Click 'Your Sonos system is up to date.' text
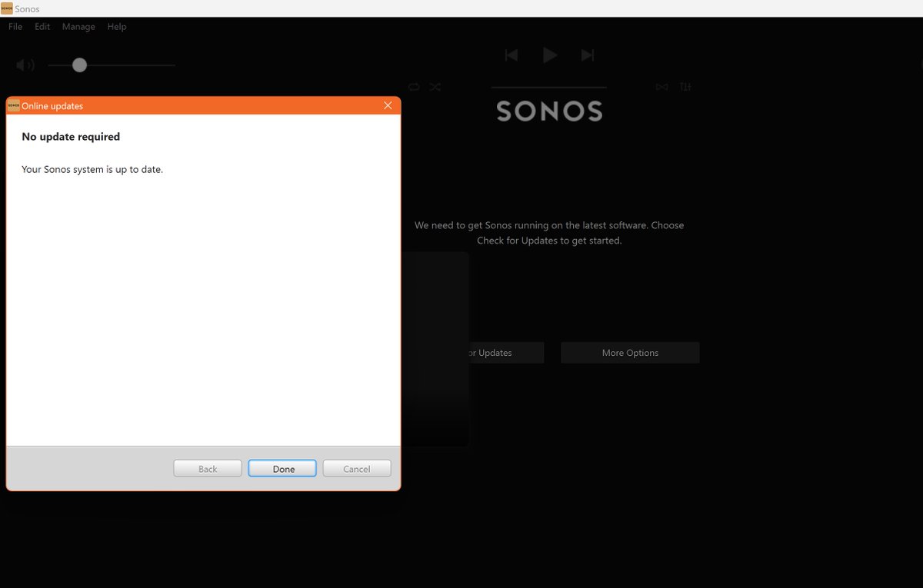923x588 pixels. click(92, 169)
